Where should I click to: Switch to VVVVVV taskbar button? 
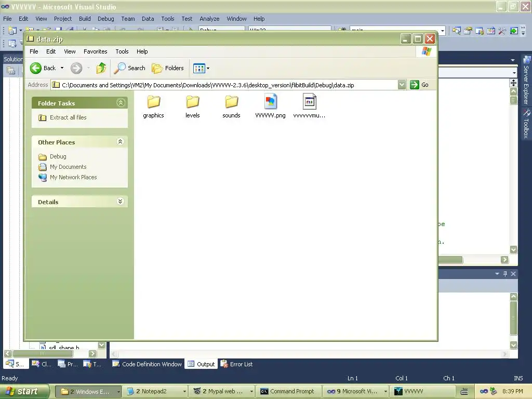coord(422,392)
